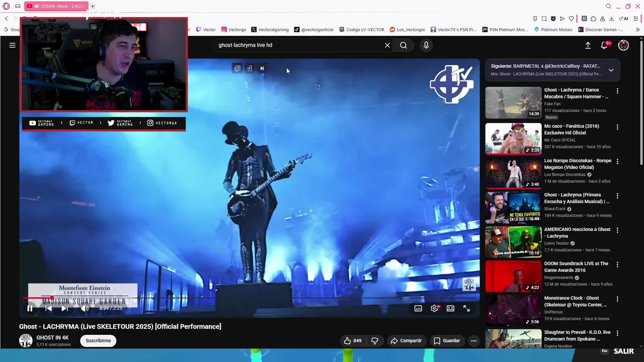Open options for Monstrance Clock video

point(617,299)
